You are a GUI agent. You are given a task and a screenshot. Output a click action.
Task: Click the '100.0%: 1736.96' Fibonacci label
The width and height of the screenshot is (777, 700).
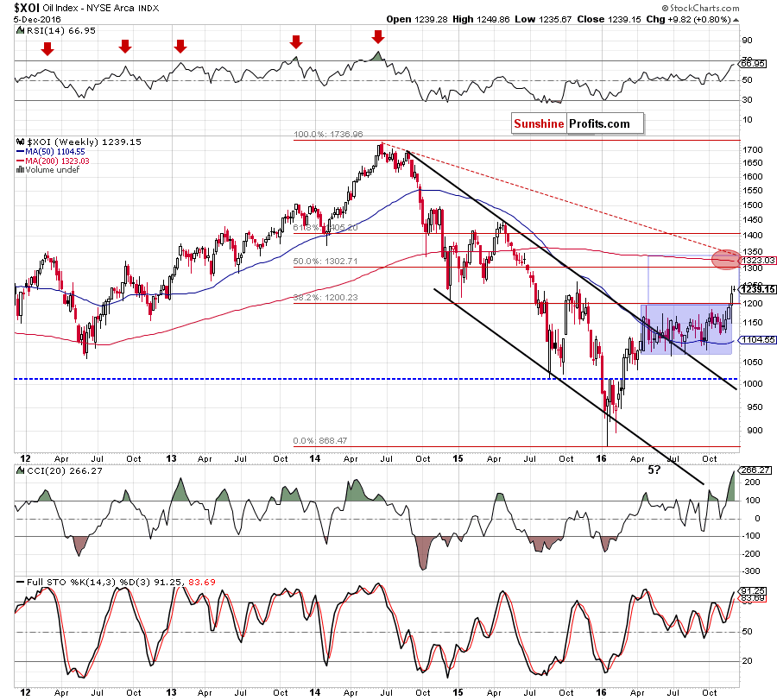328,135
